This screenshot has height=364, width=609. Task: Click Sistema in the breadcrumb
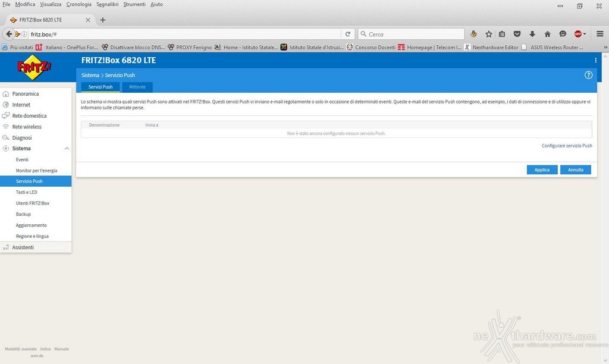pyautogui.click(x=90, y=75)
